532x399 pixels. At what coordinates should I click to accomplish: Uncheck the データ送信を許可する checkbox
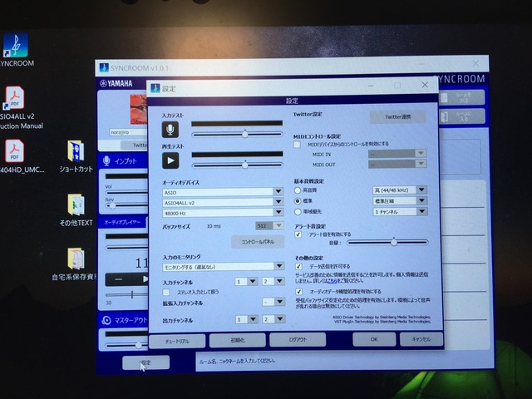pos(298,266)
